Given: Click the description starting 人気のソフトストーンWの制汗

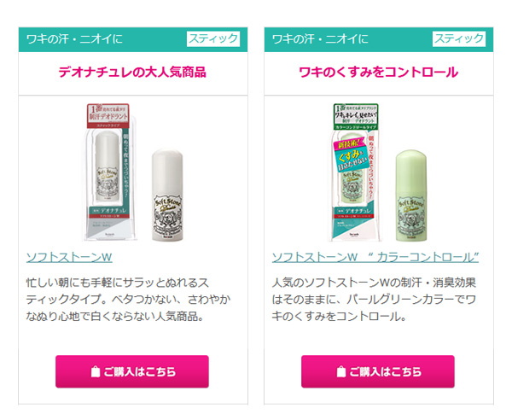Looking at the screenshot, I should [375, 300].
